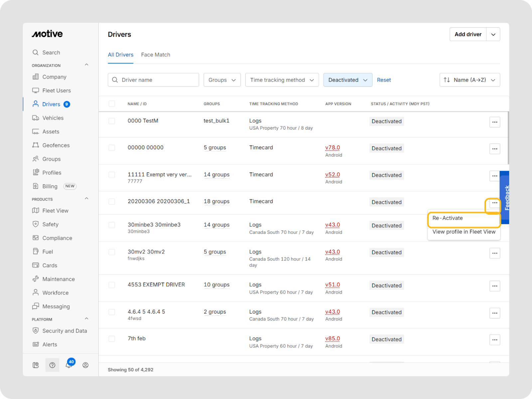Viewport: 532px width, 399px height.
Task: Switch to the Face Match tab
Action: (155, 55)
